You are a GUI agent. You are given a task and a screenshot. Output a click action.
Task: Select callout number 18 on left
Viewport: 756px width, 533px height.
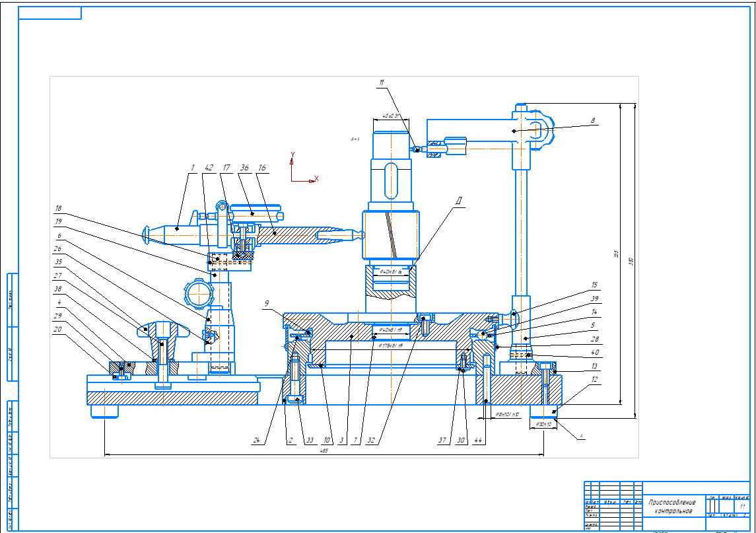click(x=58, y=208)
